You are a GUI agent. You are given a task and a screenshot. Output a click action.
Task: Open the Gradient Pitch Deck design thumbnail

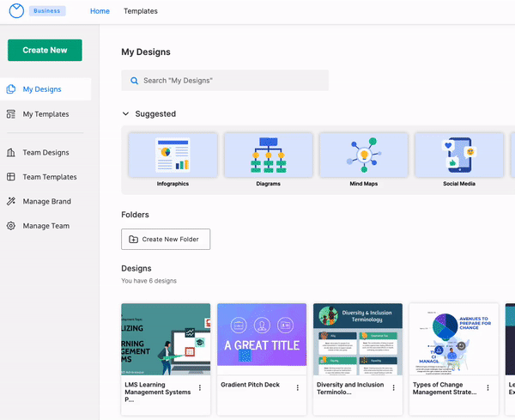coord(262,339)
